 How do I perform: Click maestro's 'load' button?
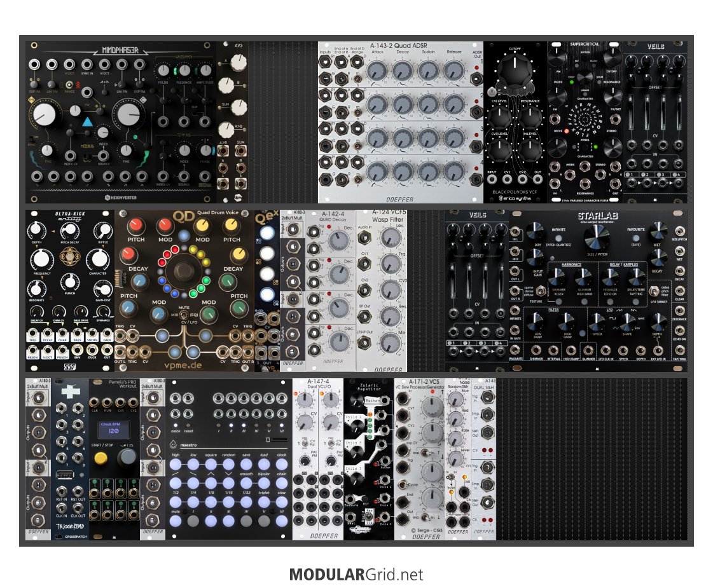(x=264, y=465)
